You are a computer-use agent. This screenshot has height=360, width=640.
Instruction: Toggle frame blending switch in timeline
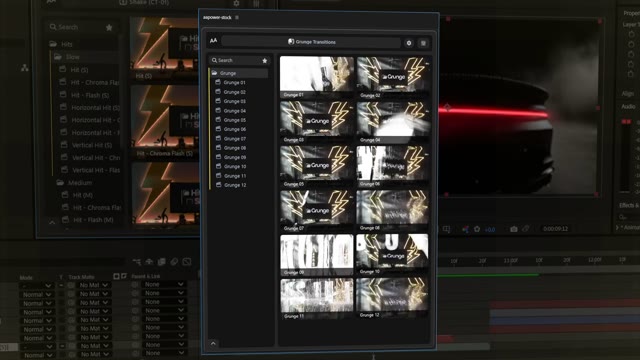[162, 262]
